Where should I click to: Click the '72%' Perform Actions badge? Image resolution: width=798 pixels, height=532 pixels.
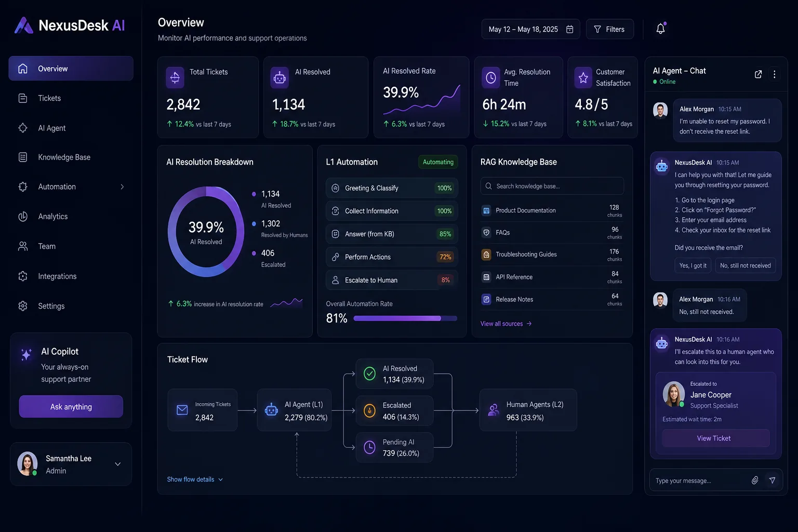(x=445, y=257)
